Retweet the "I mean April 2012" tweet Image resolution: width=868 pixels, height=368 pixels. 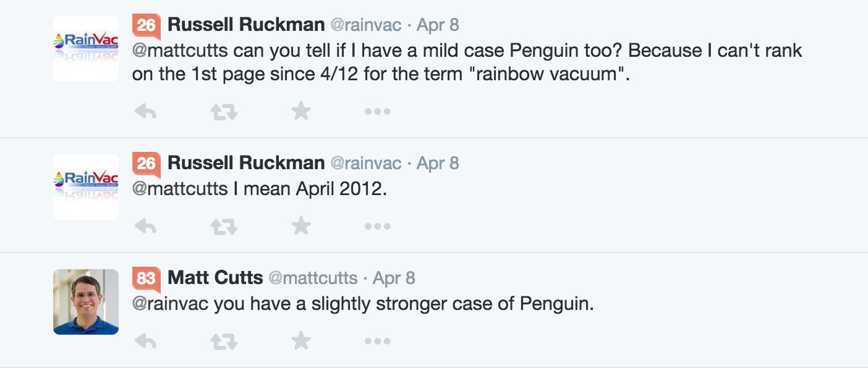[223, 225]
